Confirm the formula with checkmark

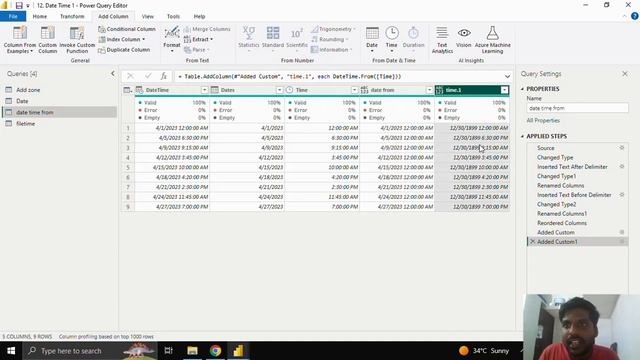pyautogui.click(x=148, y=76)
